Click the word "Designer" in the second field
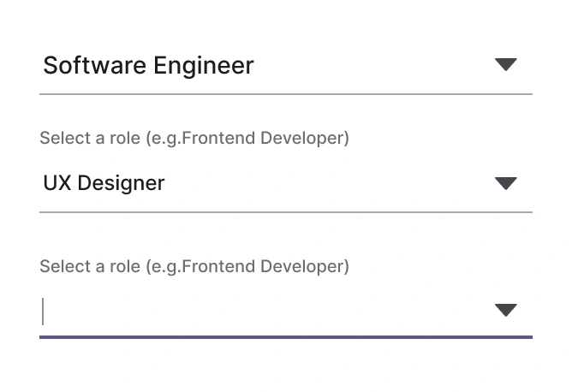The height and width of the screenshot is (392, 572). 122,183
